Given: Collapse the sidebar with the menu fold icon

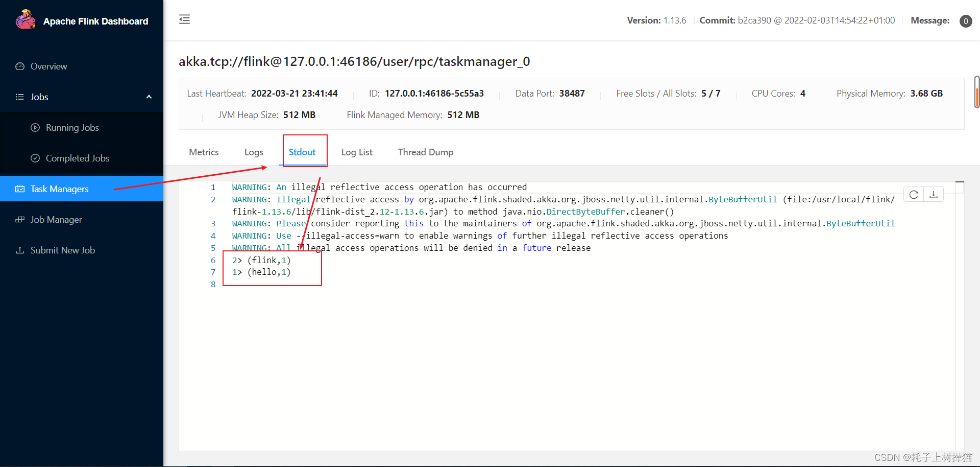Looking at the screenshot, I should 184,19.
